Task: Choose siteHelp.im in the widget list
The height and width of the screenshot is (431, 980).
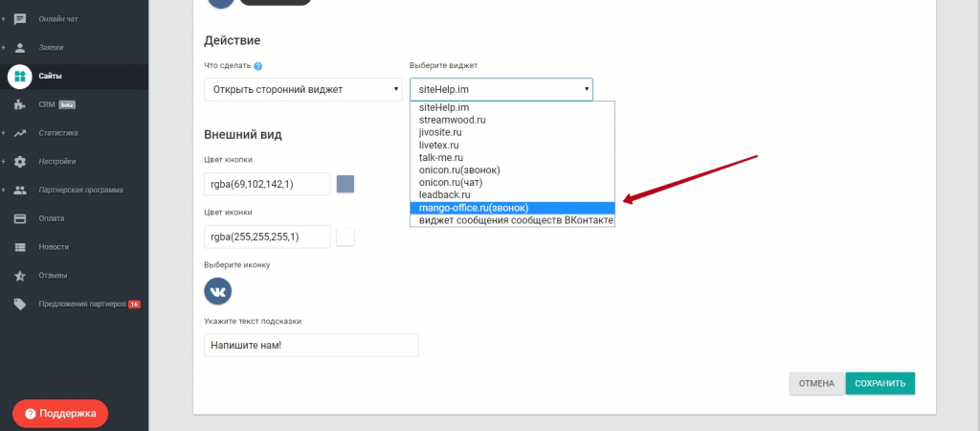Action: pyautogui.click(x=513, y=107)
